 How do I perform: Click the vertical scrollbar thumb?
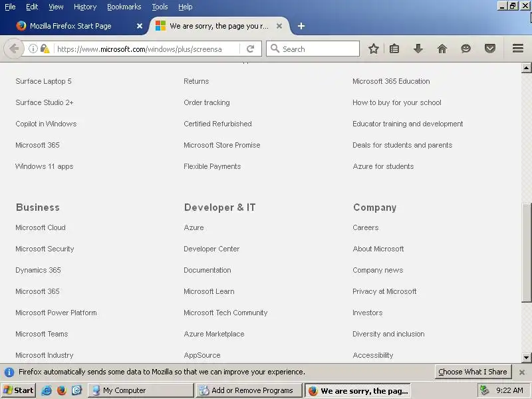(x=526, y=253)
